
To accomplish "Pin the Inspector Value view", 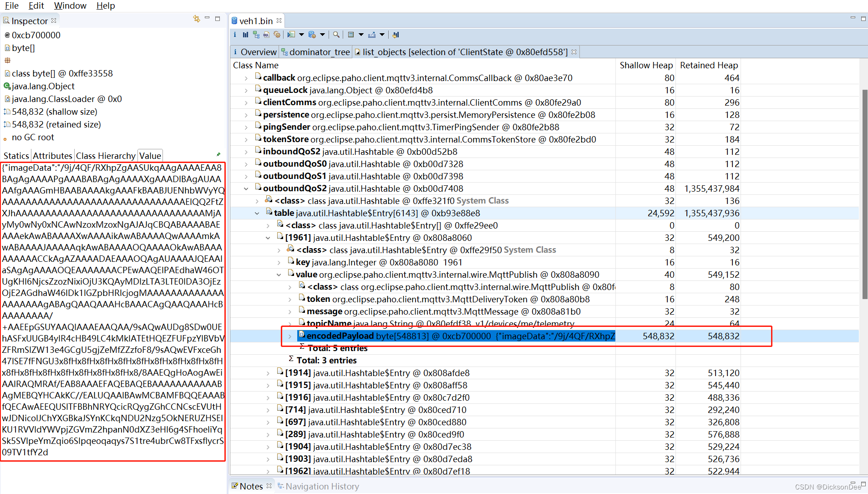I will (x=218, y=154).
